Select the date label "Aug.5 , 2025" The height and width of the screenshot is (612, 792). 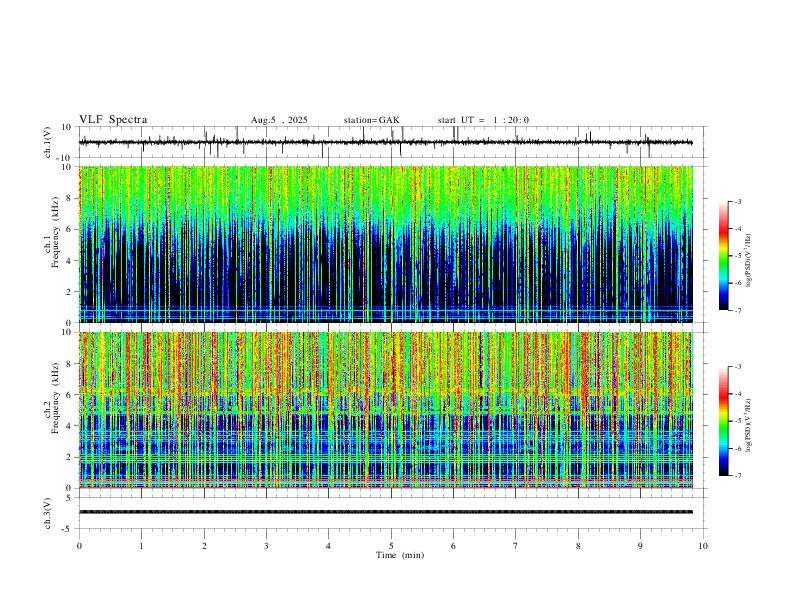pos(279,120)
